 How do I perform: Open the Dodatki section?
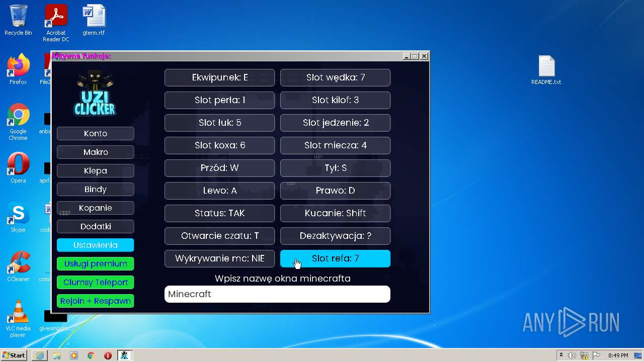pyautogui.click(x=96, y=226)
